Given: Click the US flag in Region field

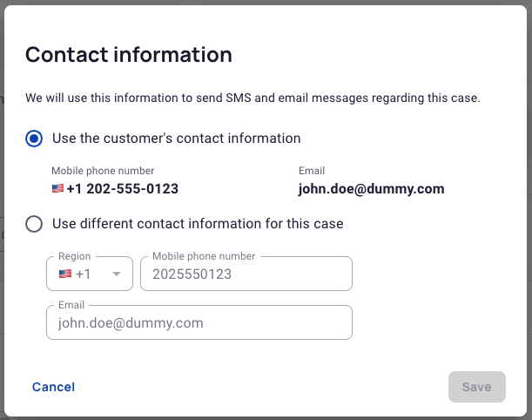Looking at the screenshot, I should coord(65,274).
